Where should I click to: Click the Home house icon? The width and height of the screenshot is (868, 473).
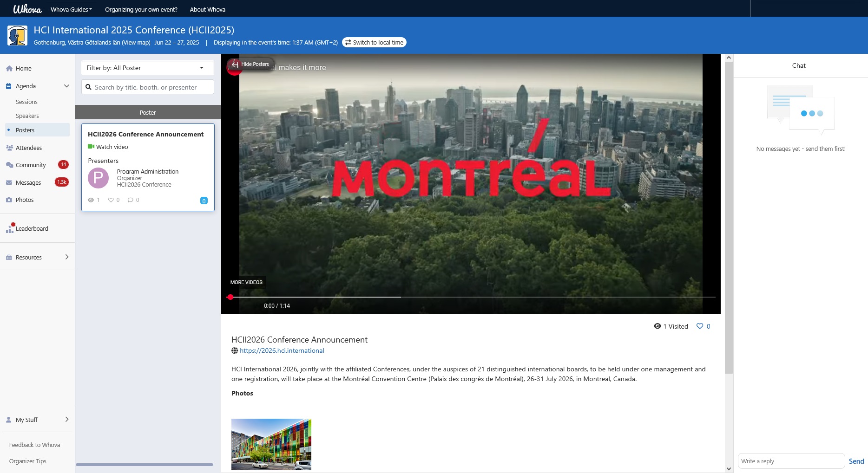tap(9, 68)
